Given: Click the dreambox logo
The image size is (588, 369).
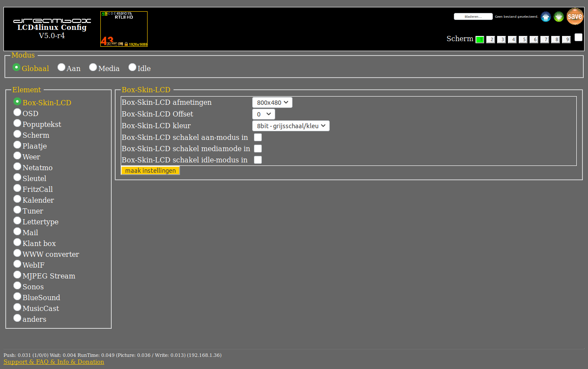Looking at the screenshot, I should point(52,21).
